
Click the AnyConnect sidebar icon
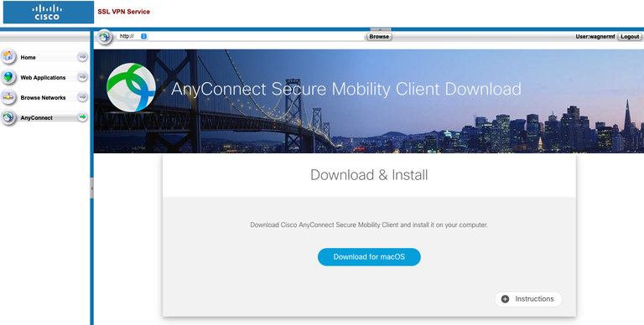pyautogui.click(x=8, y=117)
